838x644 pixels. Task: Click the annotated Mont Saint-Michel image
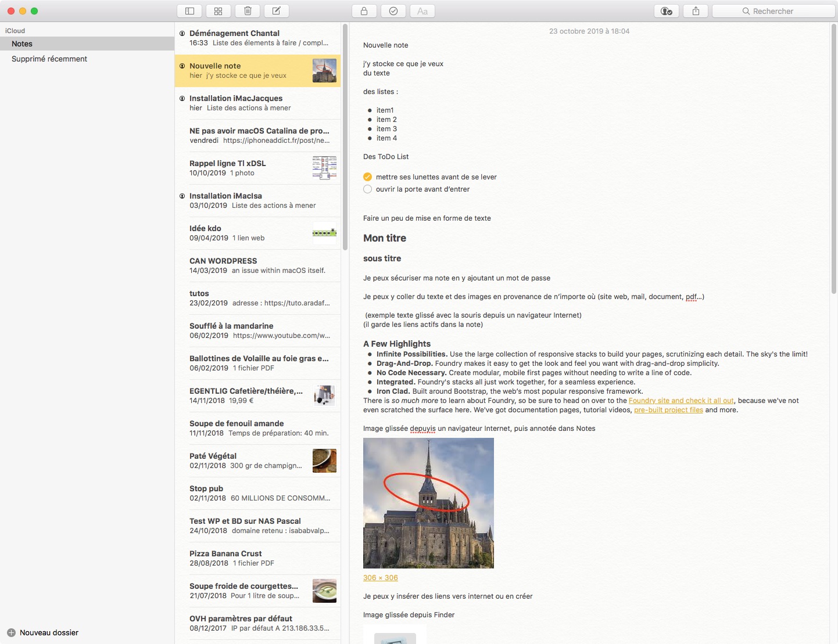(428, 503)
